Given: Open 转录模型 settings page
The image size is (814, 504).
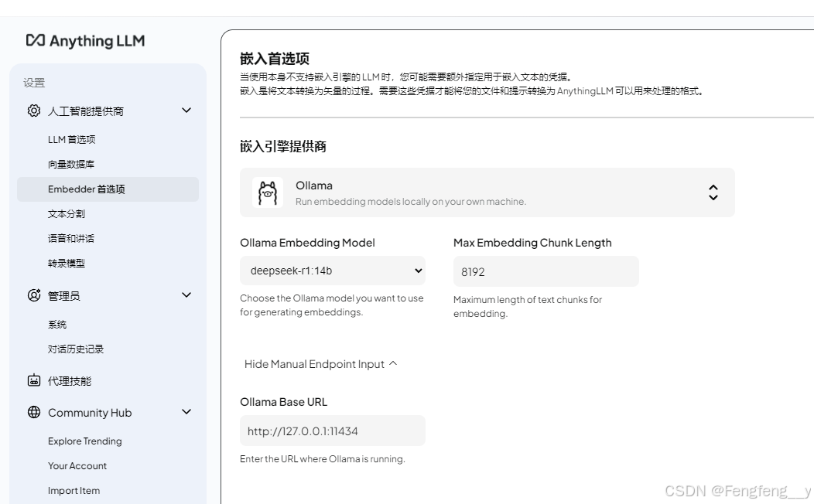Looking at the screenshot, I should point(67,264).
